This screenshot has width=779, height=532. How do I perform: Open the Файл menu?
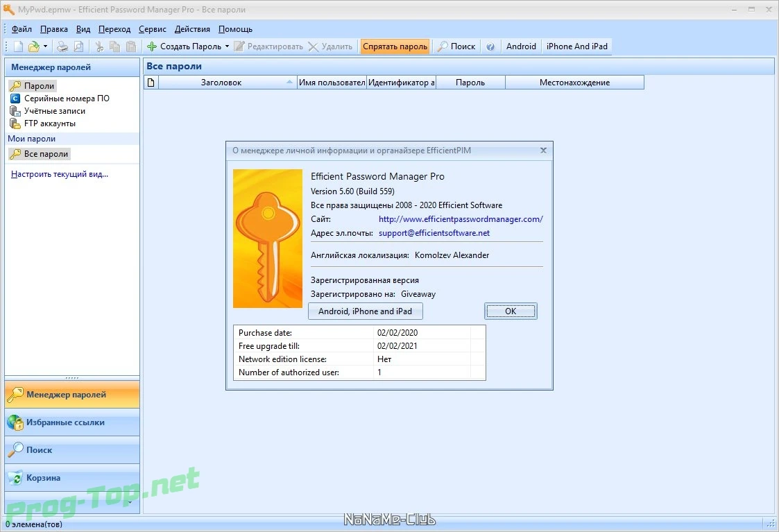click(x=22, y=29)
